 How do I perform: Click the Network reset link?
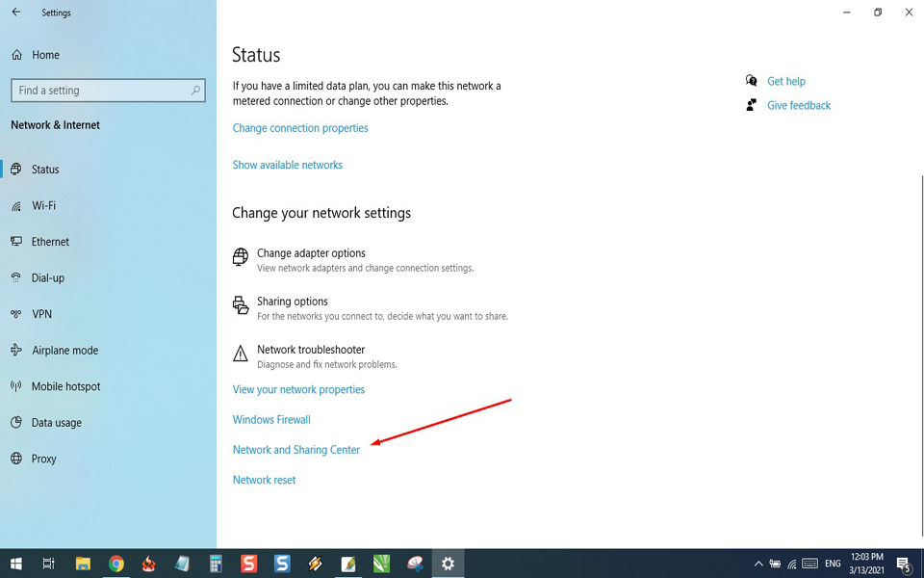coord(264,480)
